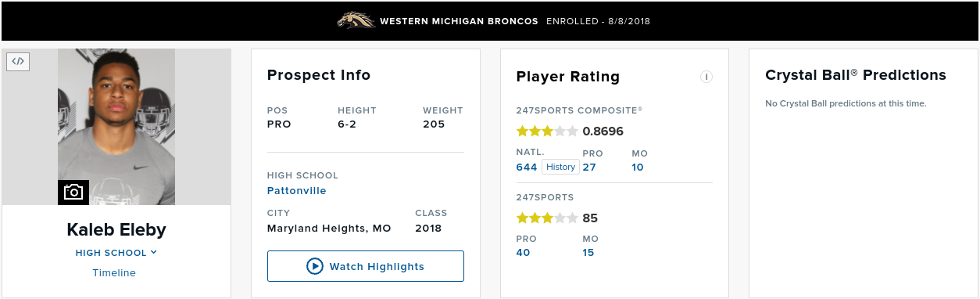The image size is (980, 299).
Task: Click 247Sports MO rank 15
Action: click(x=588, y=252)
